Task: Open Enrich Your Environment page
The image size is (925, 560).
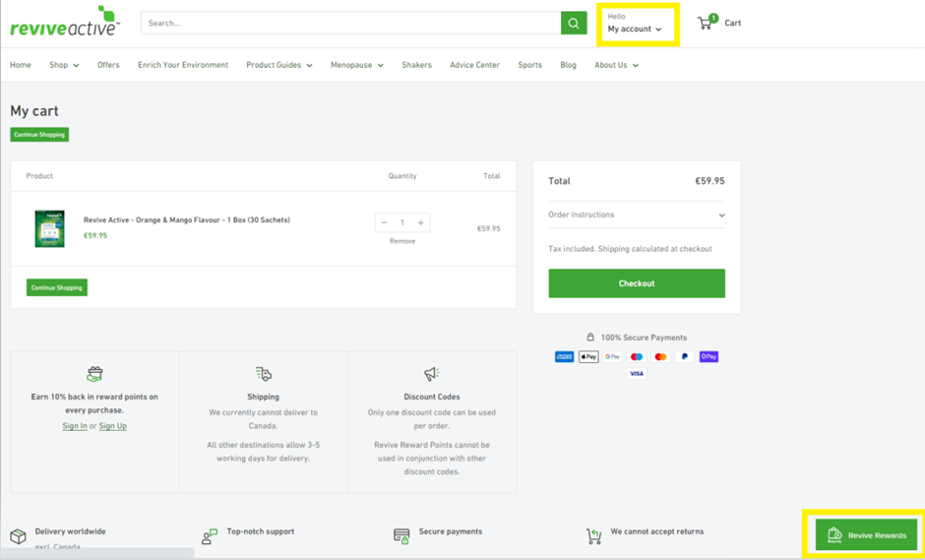Action: [x=183, y=65]
